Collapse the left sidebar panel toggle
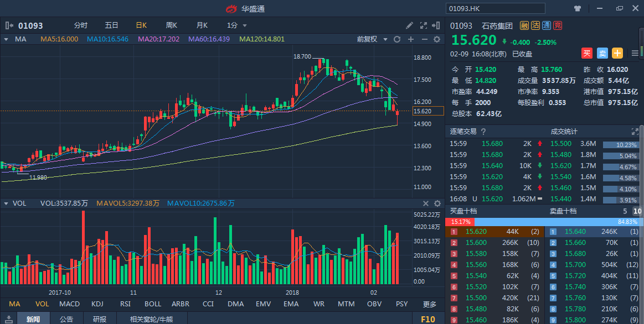 tap(9, 25)
